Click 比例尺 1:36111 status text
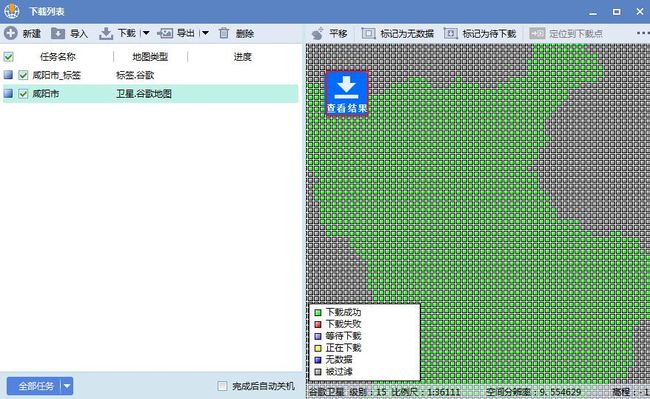 pos(426,392)
